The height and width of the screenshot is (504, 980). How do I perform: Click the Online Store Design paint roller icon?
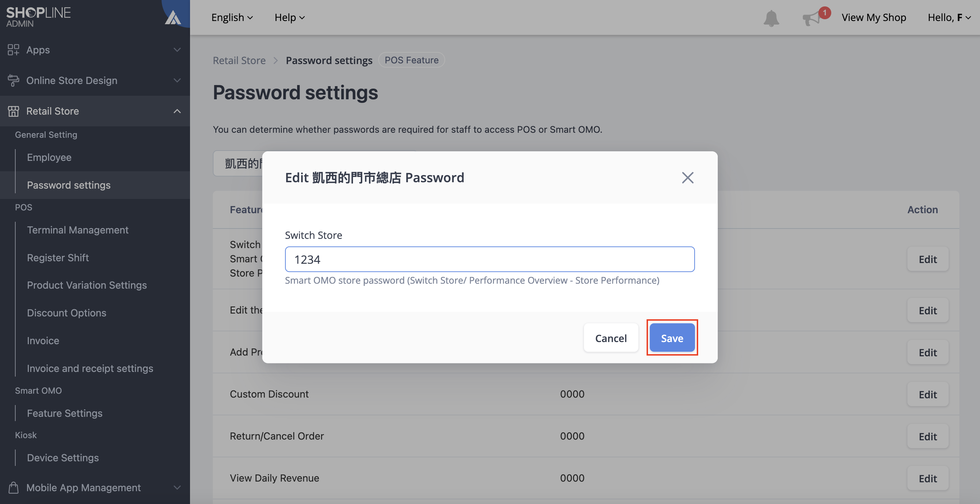(x=13, y=80)
